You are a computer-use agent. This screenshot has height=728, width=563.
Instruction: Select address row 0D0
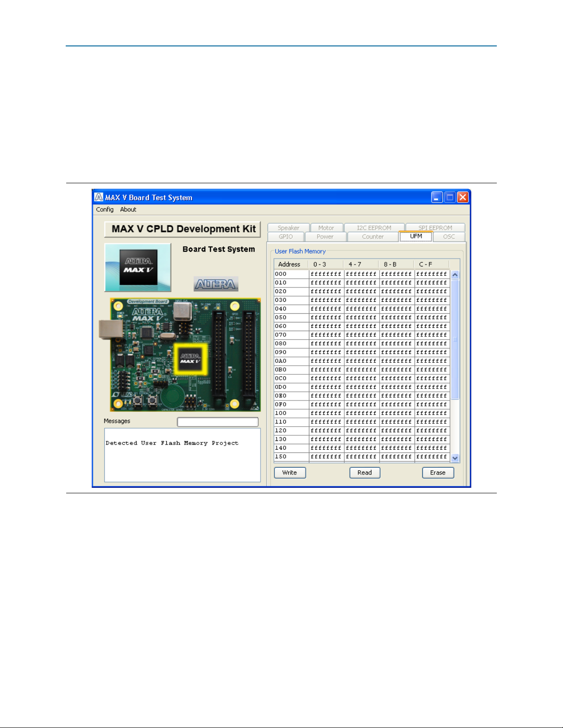(x=362, y=388)
